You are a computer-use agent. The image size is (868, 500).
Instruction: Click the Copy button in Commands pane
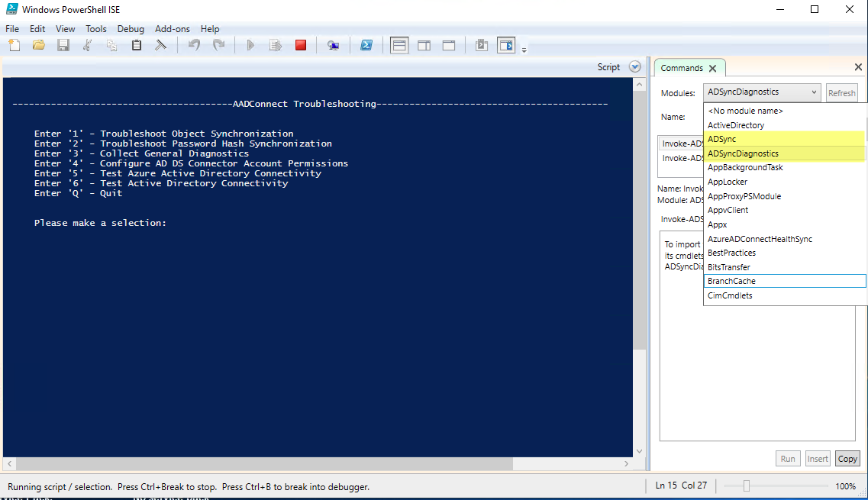tap(847, 459)
